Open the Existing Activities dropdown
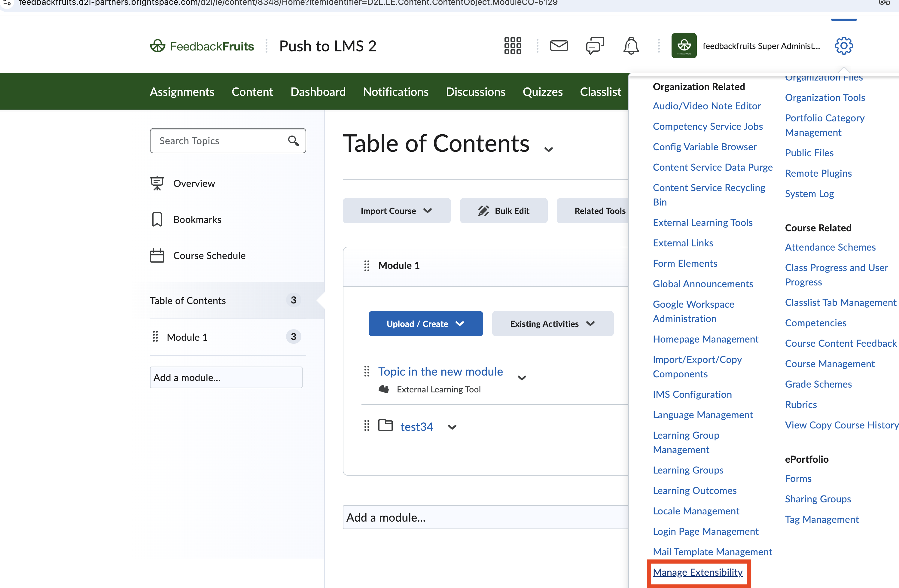 pos(553,324)
